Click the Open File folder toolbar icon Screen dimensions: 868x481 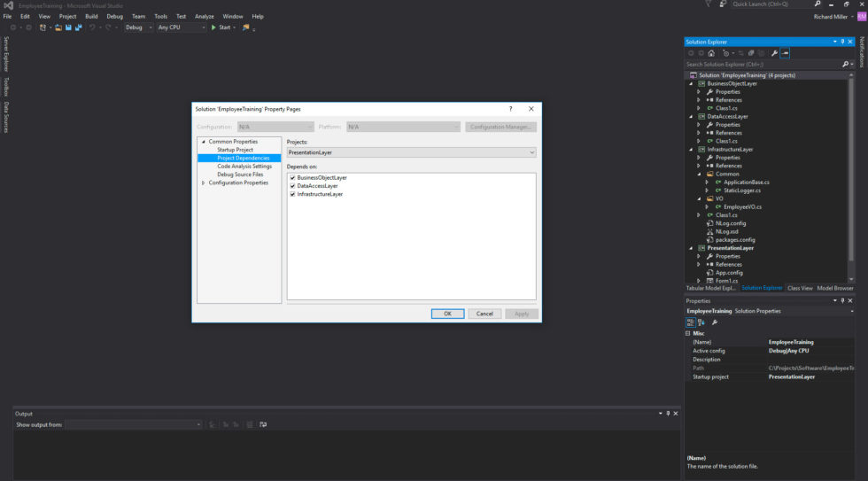coord(58,27)
